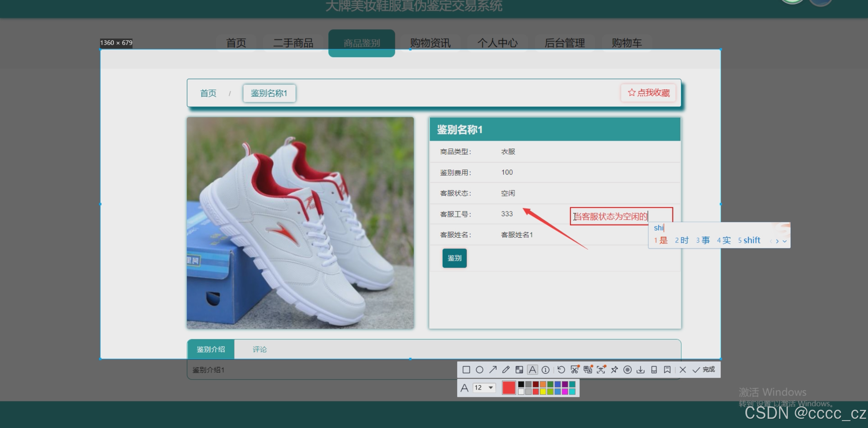Expand the IME candidate list chevron
Screen dimensions: 868x428
coord(785,241)
